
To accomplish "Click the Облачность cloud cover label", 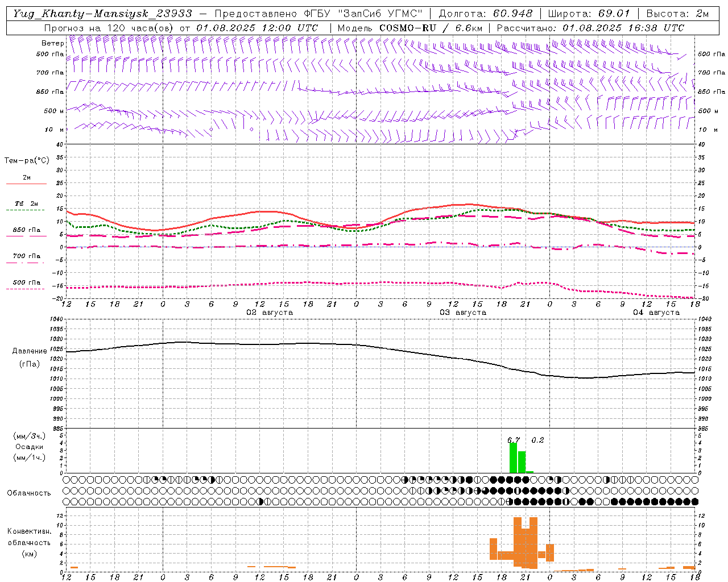I will [29, 493].
